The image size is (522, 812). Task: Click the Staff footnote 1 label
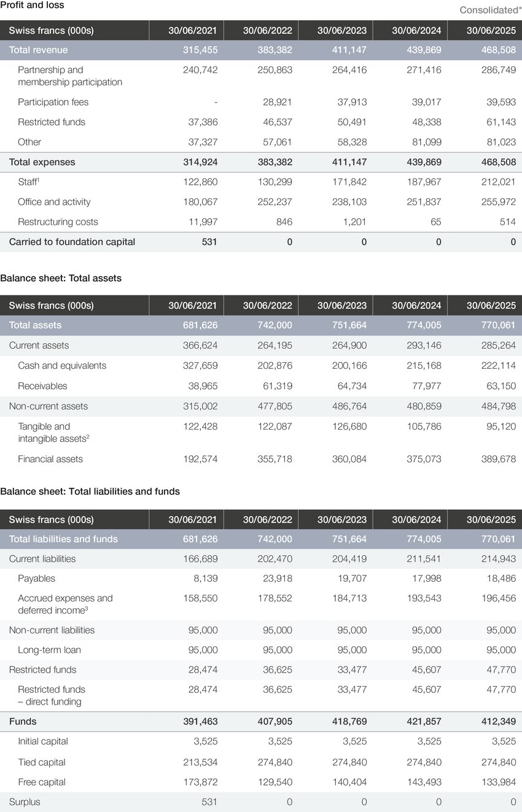coord(29,182)
